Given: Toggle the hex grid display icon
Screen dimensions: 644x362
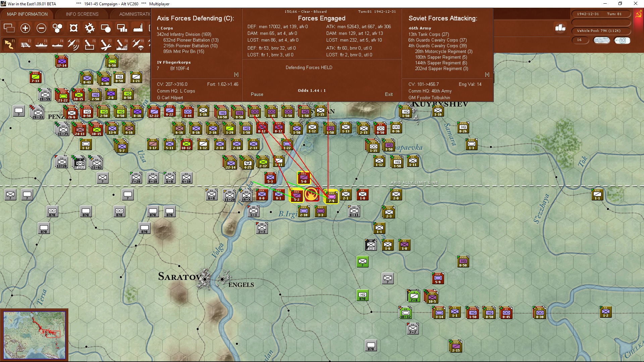Looking at the screenshot, I should pos(57,28).
